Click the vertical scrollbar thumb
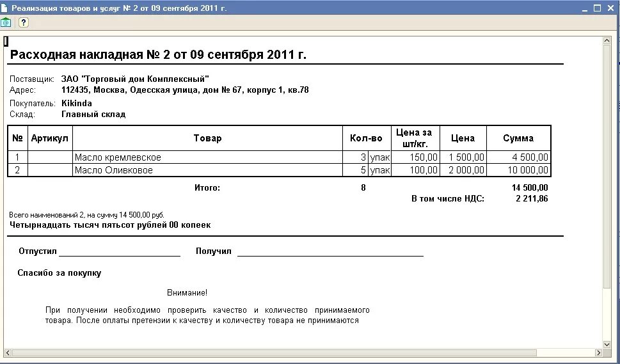The width and height of the screenshot is (620, 364). pos(607,166)
